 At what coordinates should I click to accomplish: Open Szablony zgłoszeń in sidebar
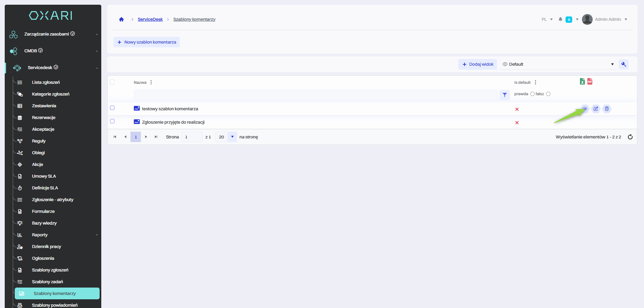[x=50, y=270]
